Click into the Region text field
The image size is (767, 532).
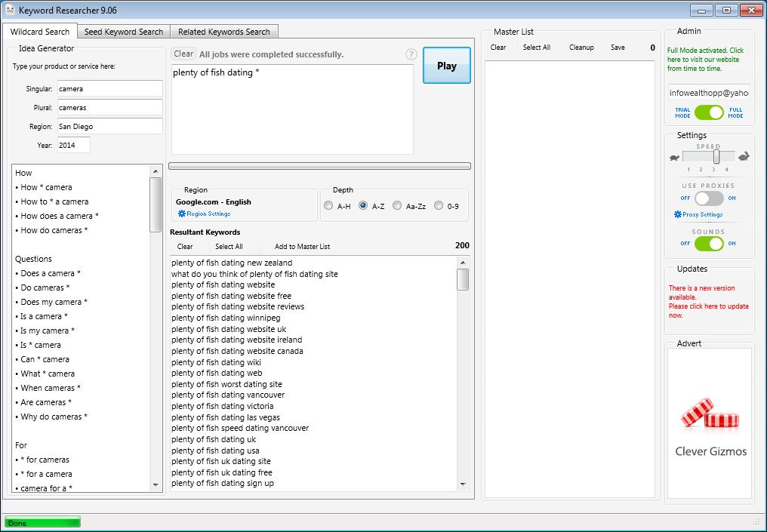pyautogui.click(x=109, y=126)
